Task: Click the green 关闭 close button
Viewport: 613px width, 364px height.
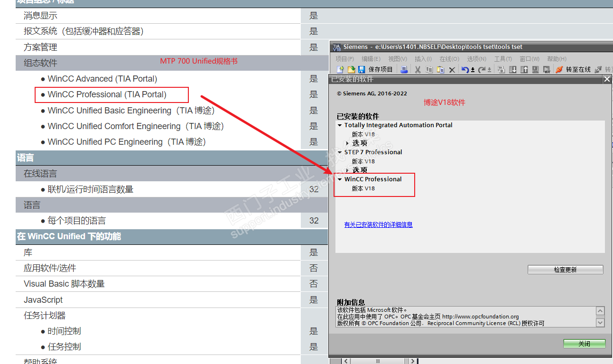Action: 584,344
